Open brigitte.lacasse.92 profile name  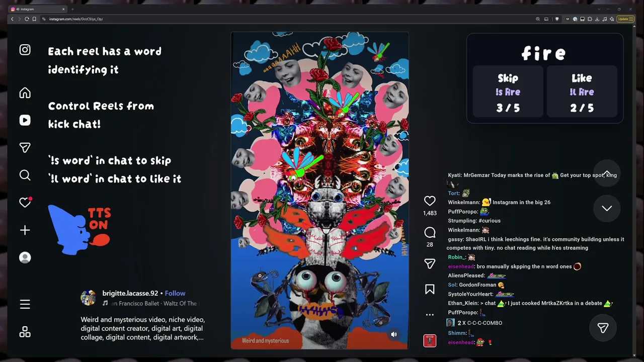pos(130,293)
